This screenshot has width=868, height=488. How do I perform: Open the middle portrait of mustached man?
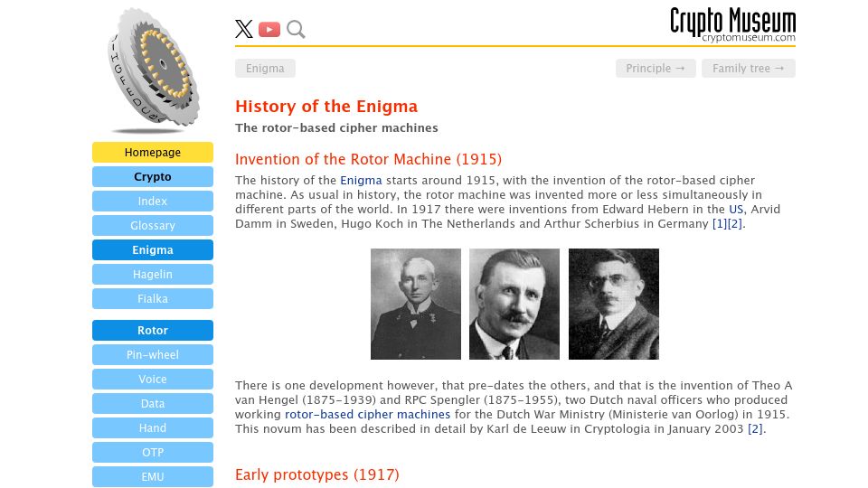514,304
